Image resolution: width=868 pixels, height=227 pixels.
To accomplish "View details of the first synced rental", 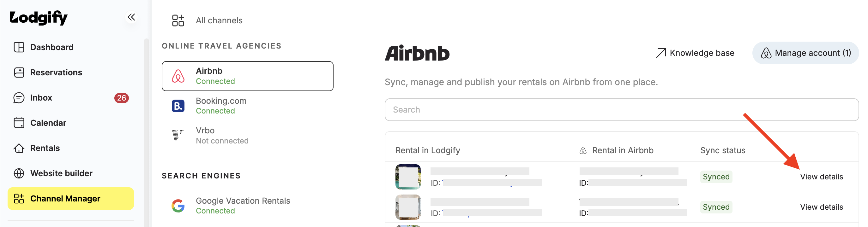I will pos(822,177).
